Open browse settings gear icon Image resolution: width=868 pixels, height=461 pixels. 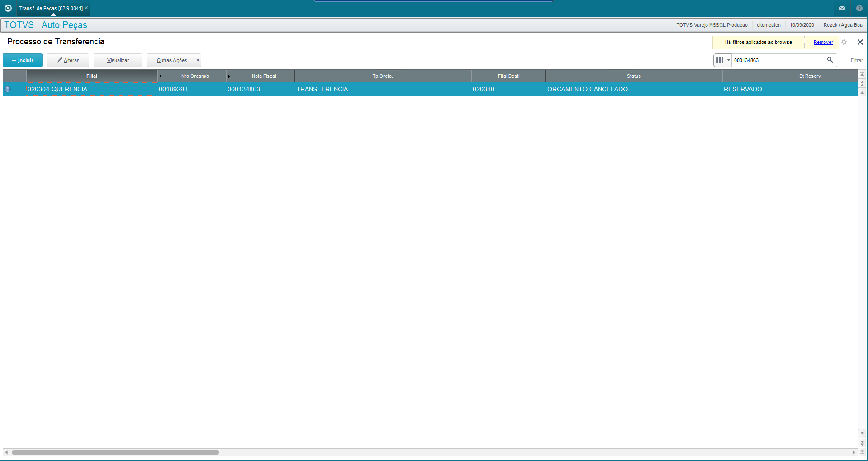click(844, 42)
